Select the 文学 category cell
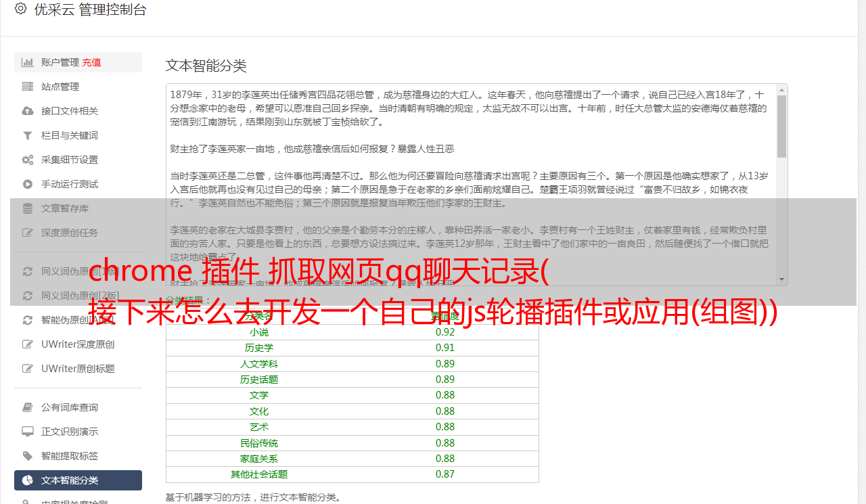Viewport: 866px width, 504px height. coord(259,395)
